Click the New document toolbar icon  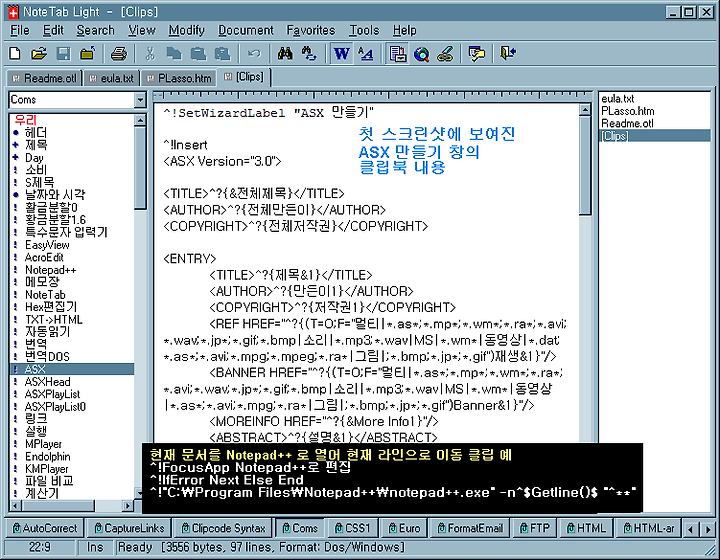(x=15, y=54)
